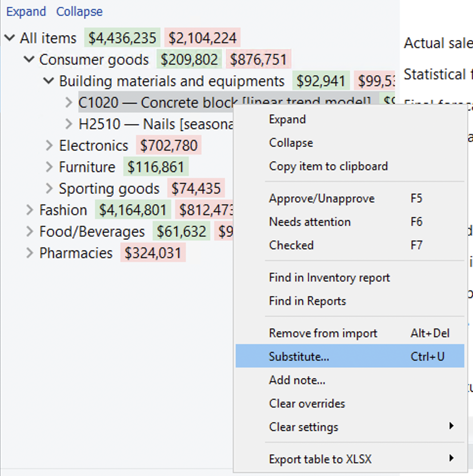Click the Collapse link at top
Image resolution: width=473 pixels, height=476 pixels.
[x=79, y=12]
